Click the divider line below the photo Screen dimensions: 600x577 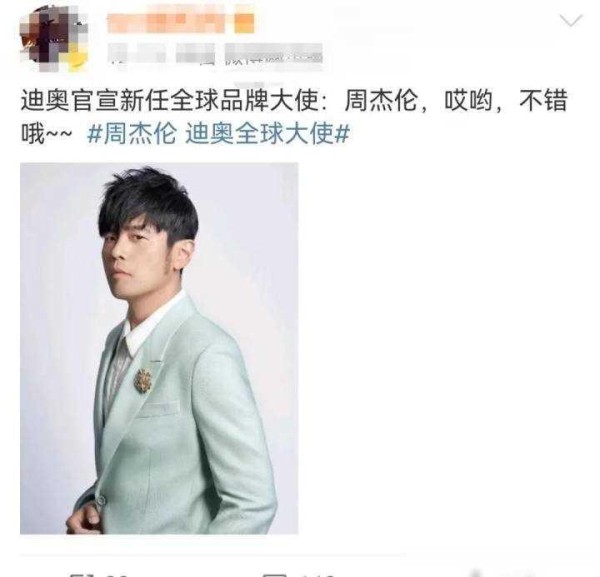(212, 554)
